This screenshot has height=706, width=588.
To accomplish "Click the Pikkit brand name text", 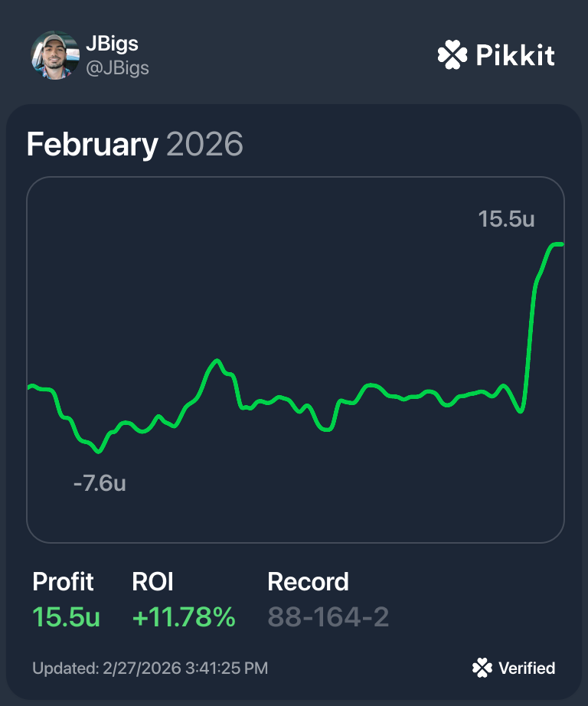I will (515, 55).
